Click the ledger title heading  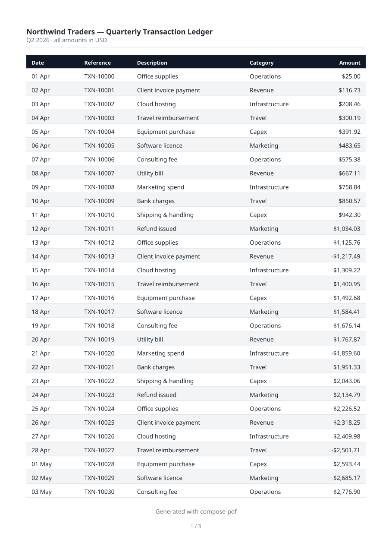[119, 32]
